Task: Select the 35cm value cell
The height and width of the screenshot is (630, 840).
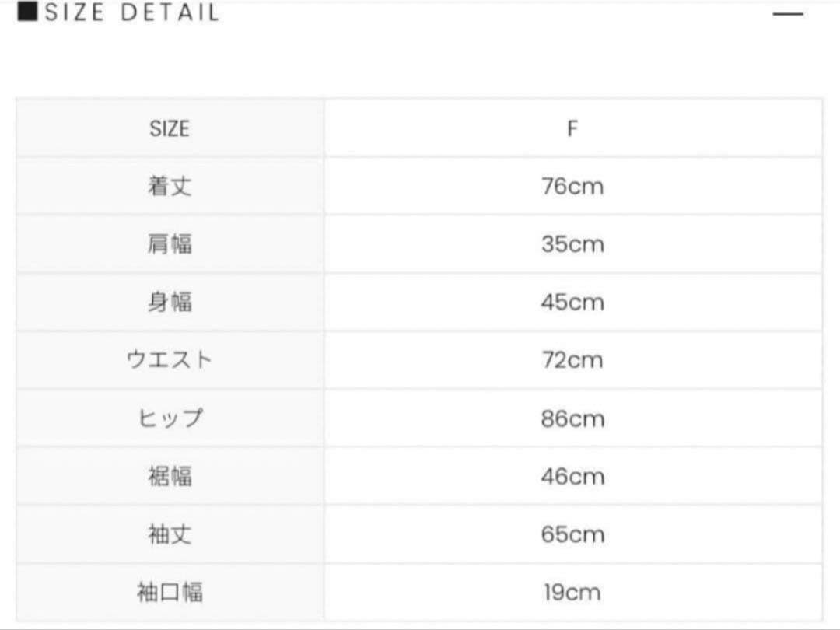Action: pos(572,244)
